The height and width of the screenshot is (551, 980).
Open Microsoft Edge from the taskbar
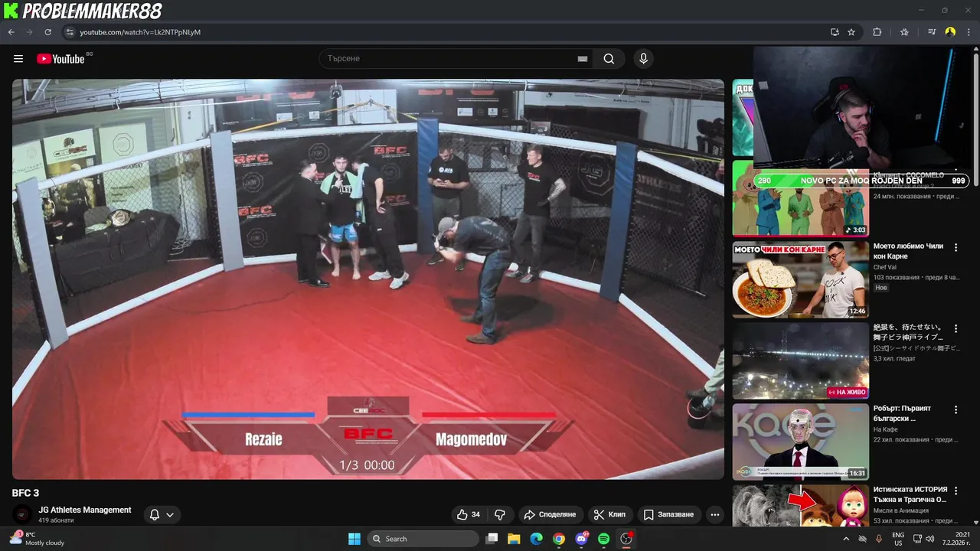(x=537, y=539)
